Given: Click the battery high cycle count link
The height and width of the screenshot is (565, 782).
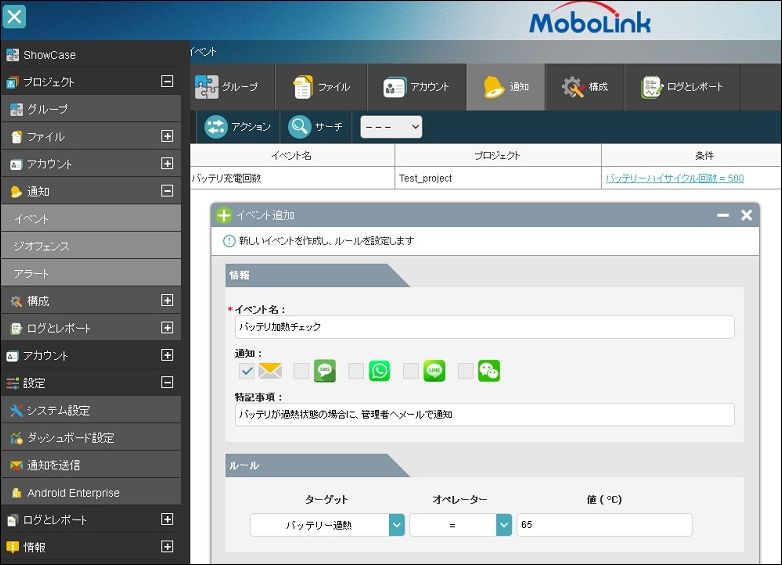Looking at the screenshot, I should [674, 178].
